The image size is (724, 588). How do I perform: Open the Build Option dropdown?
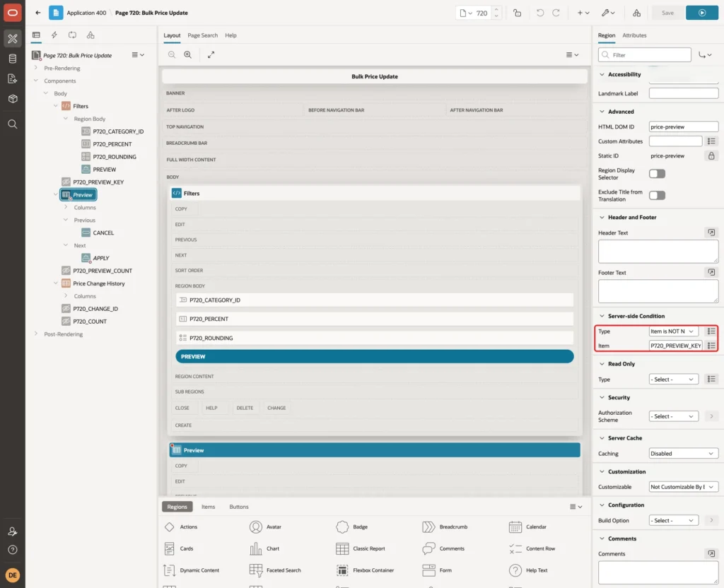tap(673, 521)
